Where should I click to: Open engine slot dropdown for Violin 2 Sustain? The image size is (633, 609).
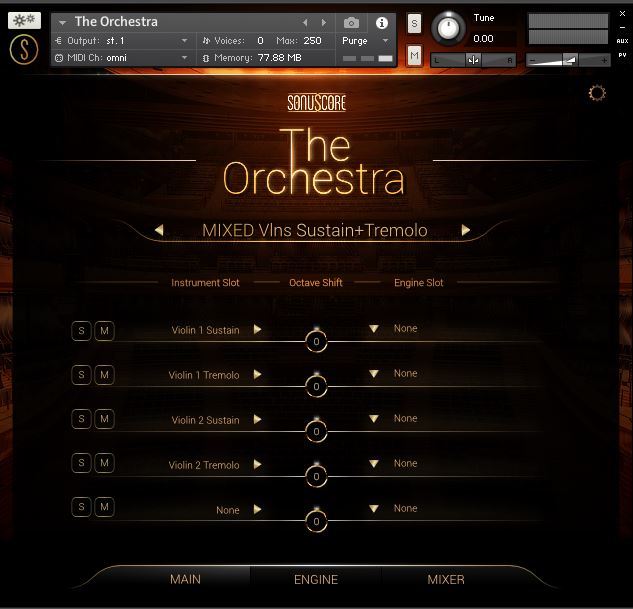[374, 419]
